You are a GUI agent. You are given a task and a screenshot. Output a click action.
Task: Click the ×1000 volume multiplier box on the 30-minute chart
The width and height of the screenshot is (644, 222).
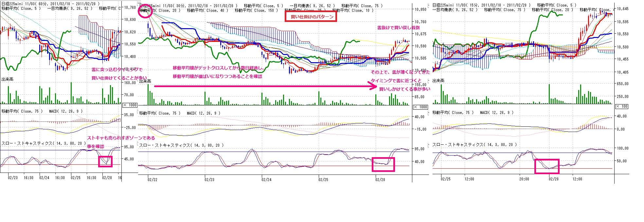pos(420,107)
